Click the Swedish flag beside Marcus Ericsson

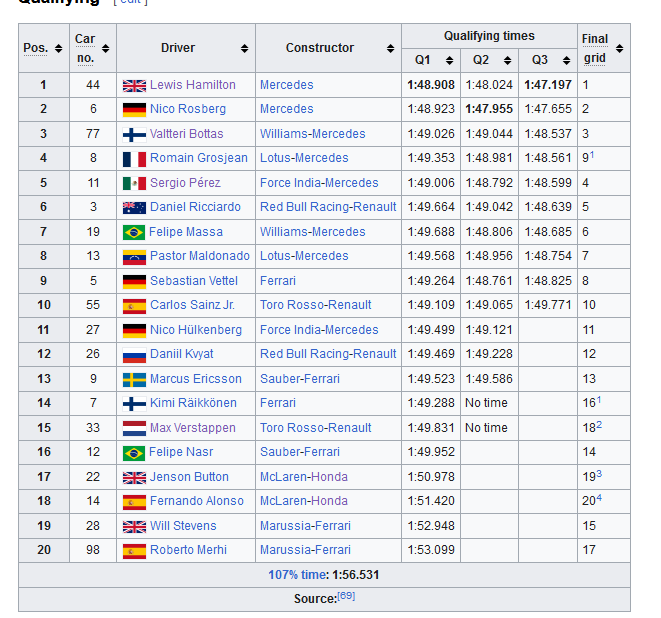pos(134,379)
